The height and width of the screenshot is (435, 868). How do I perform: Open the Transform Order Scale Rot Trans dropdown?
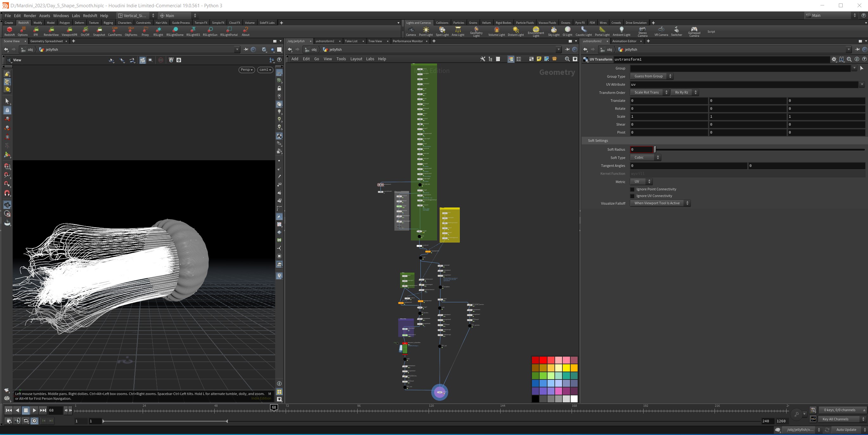[x=650, y=92]
